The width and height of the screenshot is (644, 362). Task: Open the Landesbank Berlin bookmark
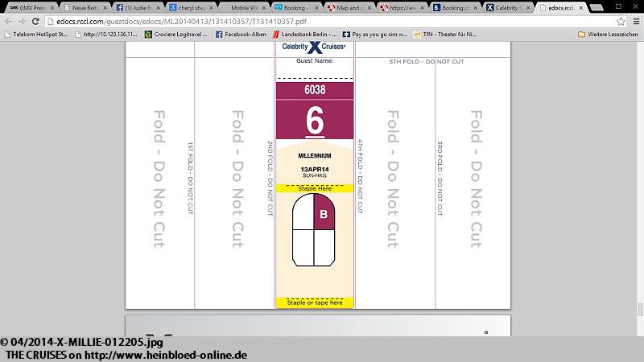tap(305, 35)
